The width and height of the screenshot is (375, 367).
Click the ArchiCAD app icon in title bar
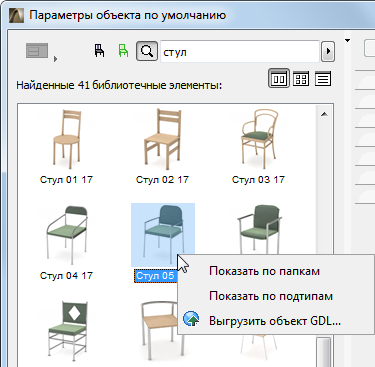[16, 15]
